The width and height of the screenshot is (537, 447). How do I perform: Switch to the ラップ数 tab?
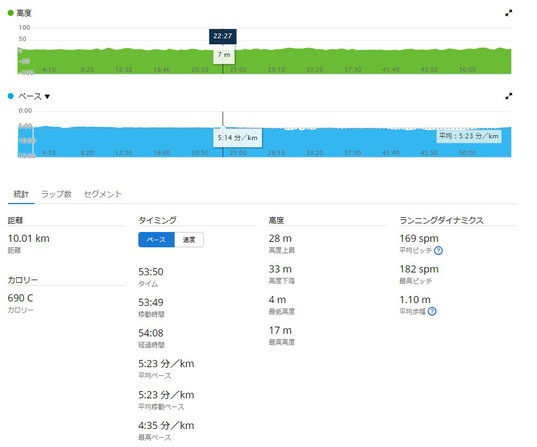tap(57, 194)
